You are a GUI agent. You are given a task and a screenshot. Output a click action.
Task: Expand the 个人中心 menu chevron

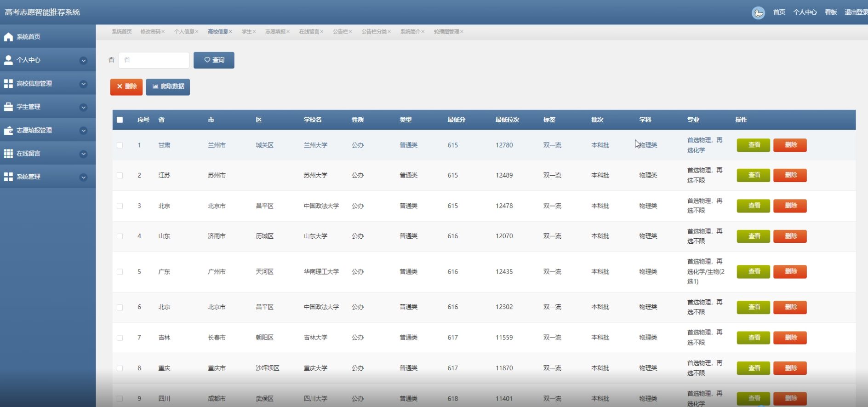83,60
